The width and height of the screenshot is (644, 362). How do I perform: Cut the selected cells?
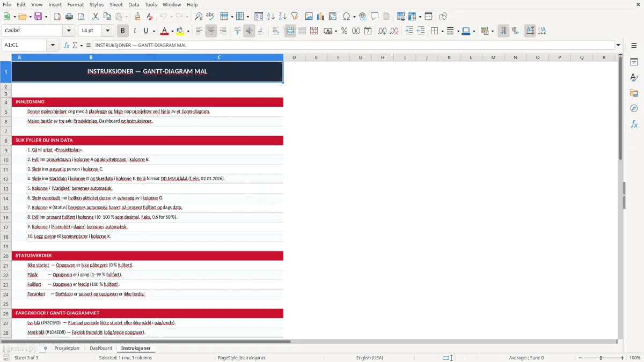(x=96, y=17)
